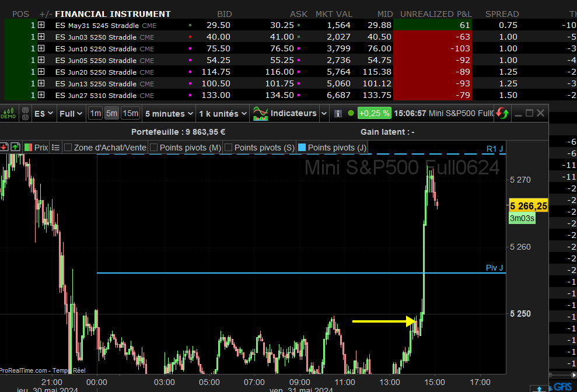This screenshot has height=392, width=577.
Task: Click the red-green refresh arrows icon
Action: click(x=502, y=113)
